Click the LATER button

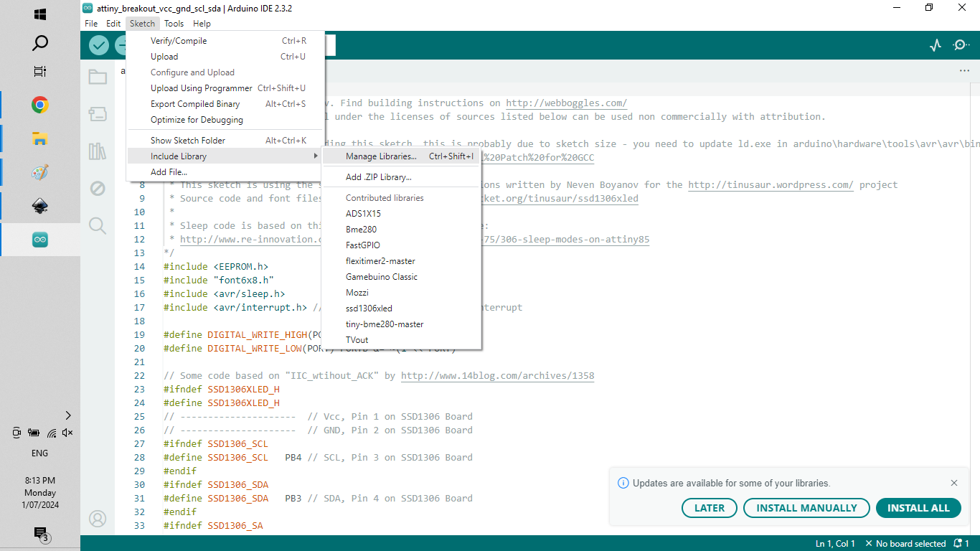pyautogui.click(x=710, y=508)
